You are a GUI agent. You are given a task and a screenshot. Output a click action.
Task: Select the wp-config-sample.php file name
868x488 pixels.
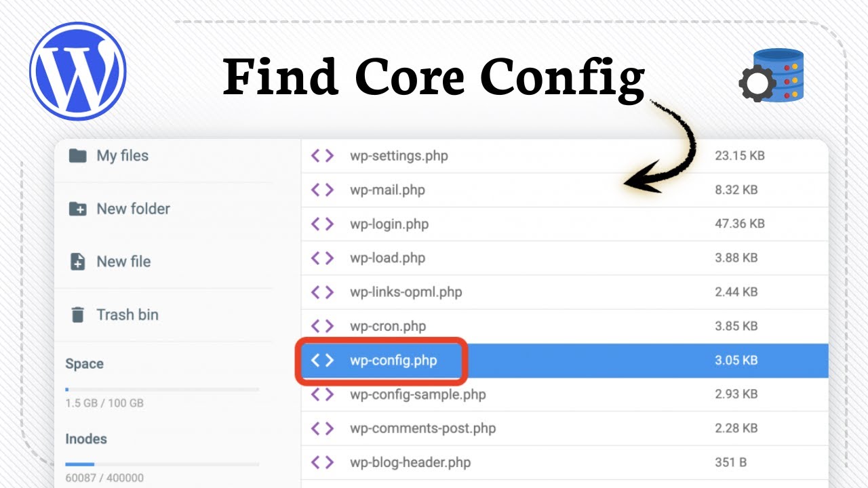pos(418,394)
